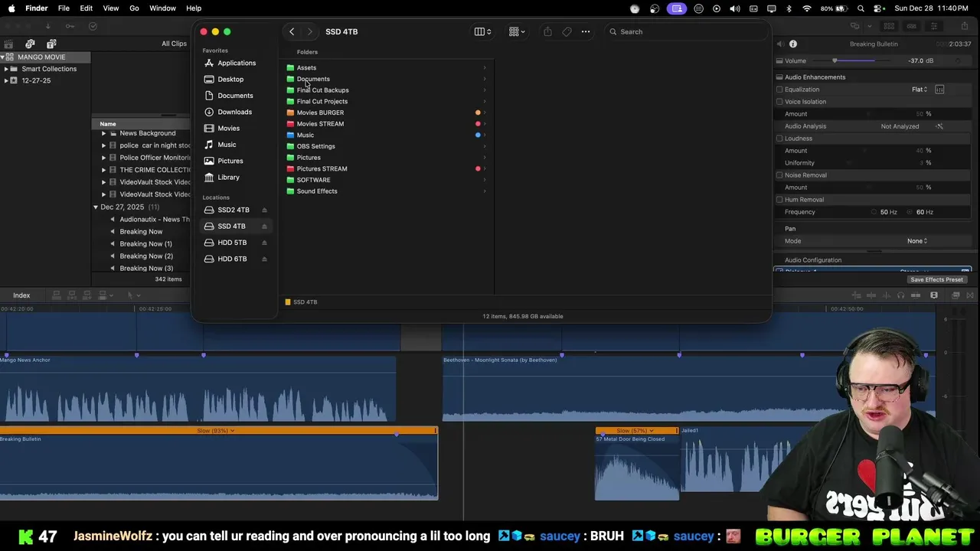980x551 pixels.
Task: Expand the OBS Settings folder chevron
Action: pyautogui.click(x=485, y=146)
